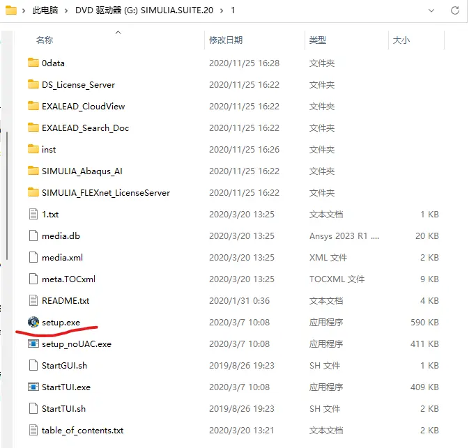This screenshot has width=476, height=448.
Task: Expand the chevron before 此电脑 breadcrumb
Action: tap(24, 10)
